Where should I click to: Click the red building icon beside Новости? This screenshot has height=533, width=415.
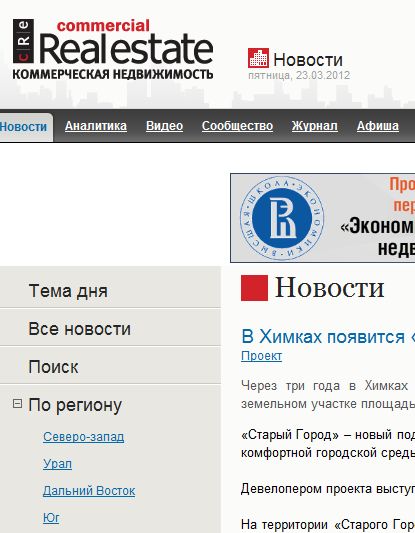click(x=258, y=58)
